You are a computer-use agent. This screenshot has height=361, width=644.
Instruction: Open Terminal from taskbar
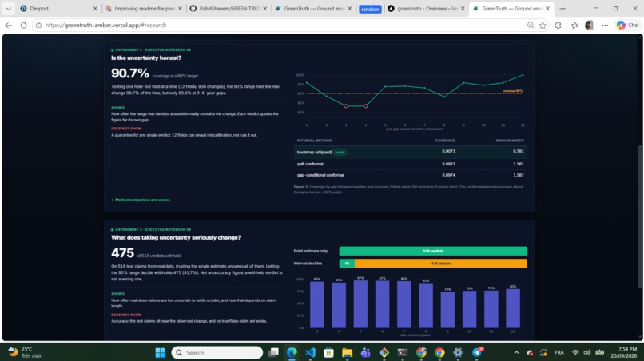[403, 352]
